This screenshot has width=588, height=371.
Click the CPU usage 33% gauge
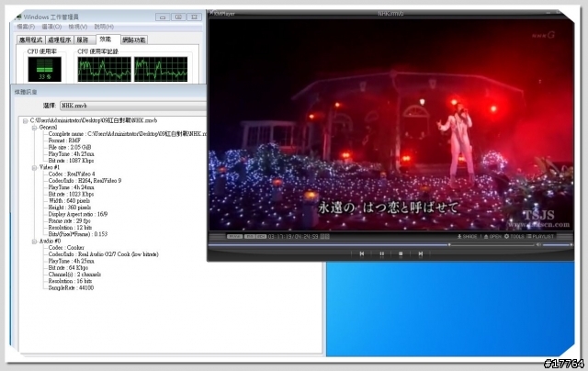pos(45,69)
